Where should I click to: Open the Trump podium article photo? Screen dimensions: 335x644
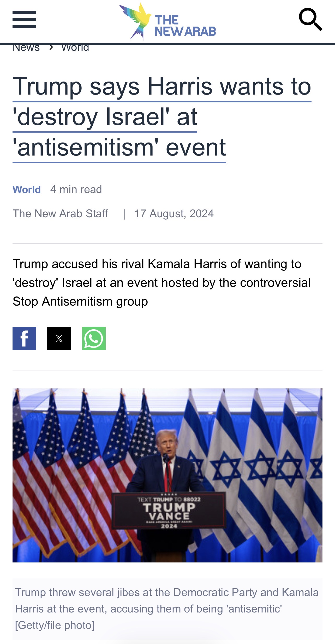pos(167,475)
